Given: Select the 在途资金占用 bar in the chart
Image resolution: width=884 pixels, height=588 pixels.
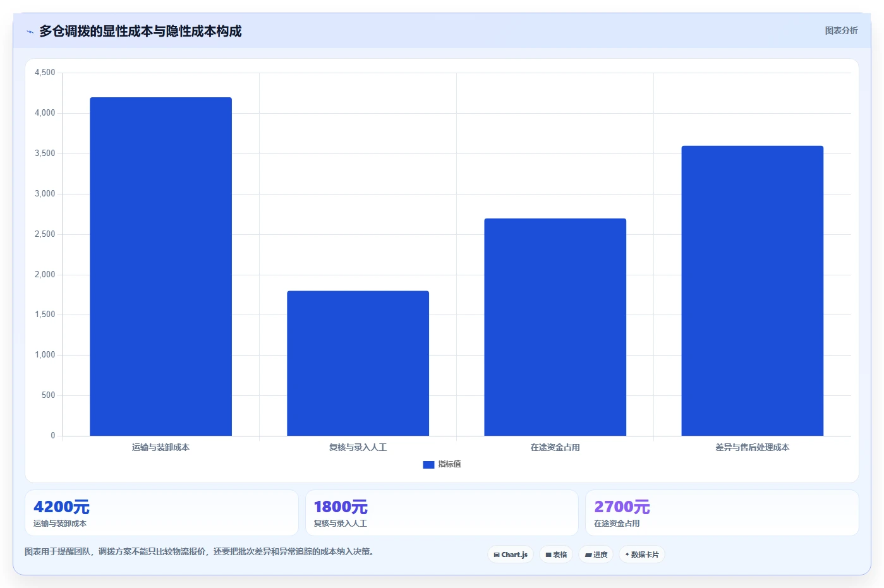Looking at the screenshot, I should tap(555, 327).
